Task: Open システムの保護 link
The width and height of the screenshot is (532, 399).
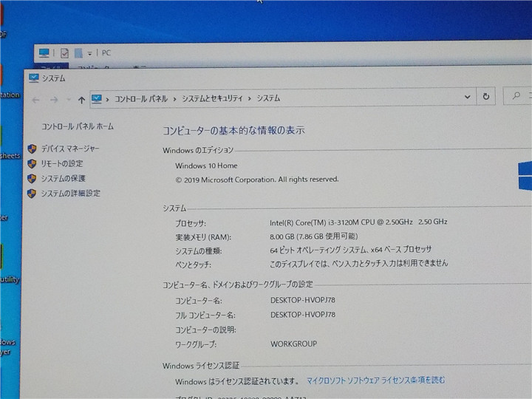Action: tap(63, 179)
